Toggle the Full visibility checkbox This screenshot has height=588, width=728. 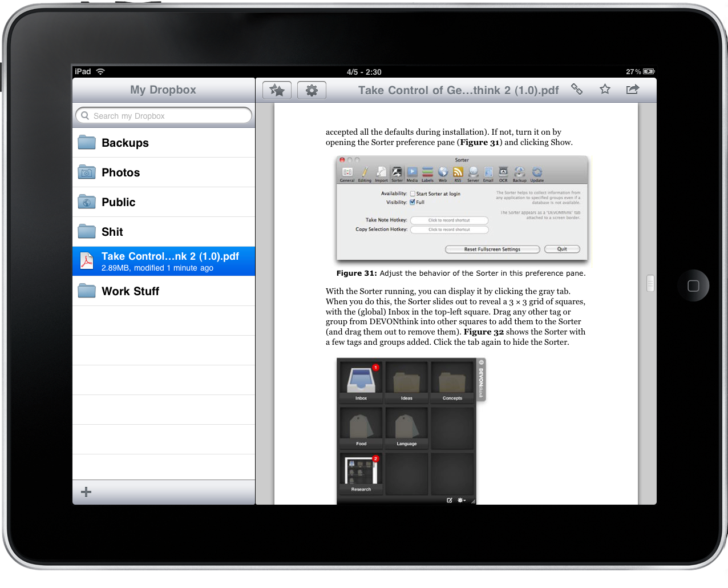412,202
